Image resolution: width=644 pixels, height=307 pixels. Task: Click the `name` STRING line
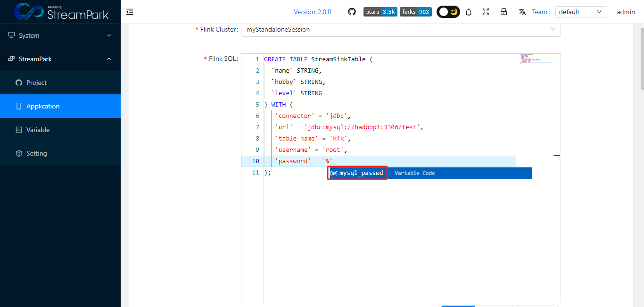[297, 71]
